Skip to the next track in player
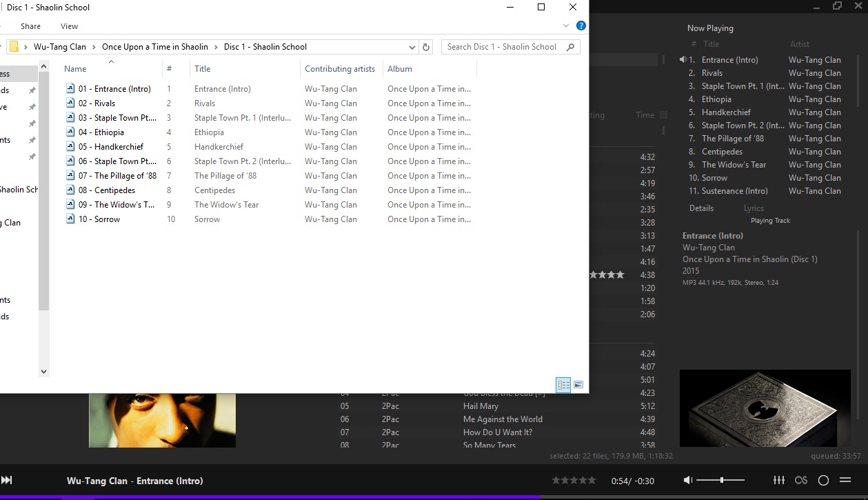This screenshot has height=500, width=868. [7, 480]
